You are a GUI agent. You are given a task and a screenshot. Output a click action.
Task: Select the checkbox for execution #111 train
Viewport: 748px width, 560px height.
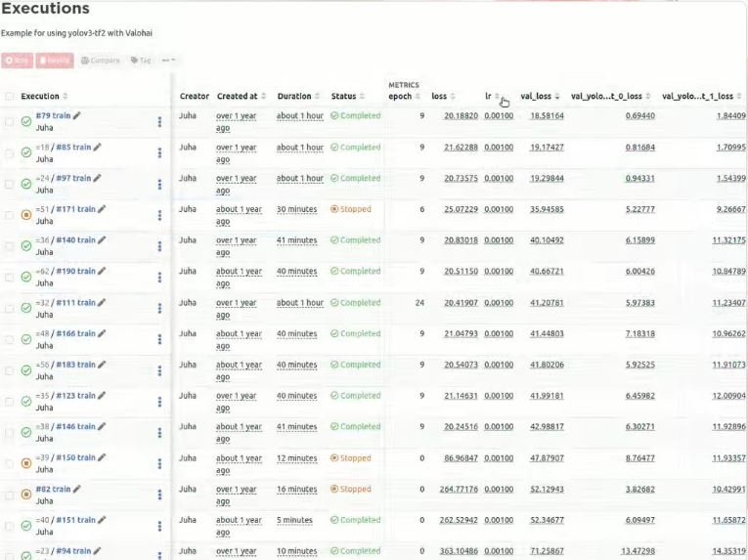click(10, 308)
